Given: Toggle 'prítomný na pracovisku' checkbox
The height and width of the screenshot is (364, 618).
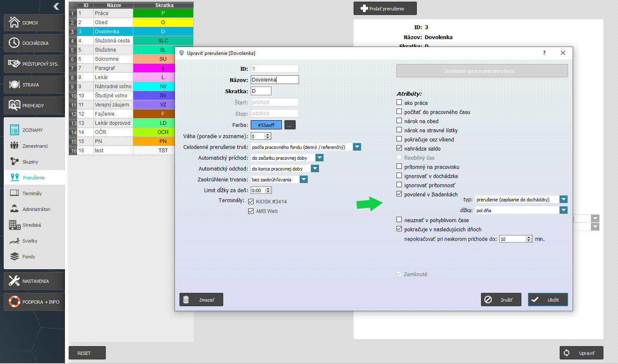Looking at the screenshot, I should pos(399,166).
